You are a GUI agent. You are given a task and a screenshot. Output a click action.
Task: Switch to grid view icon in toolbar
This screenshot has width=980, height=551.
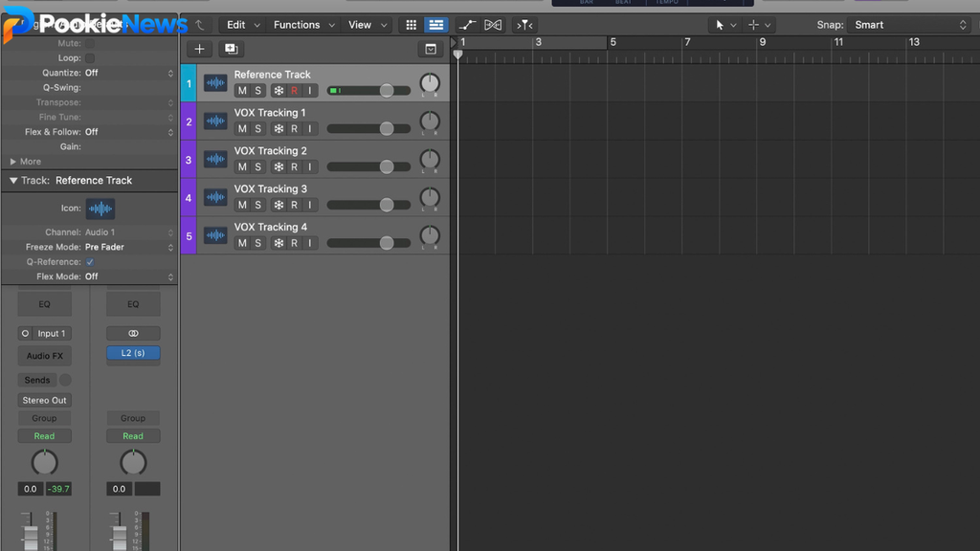point(411,25)
